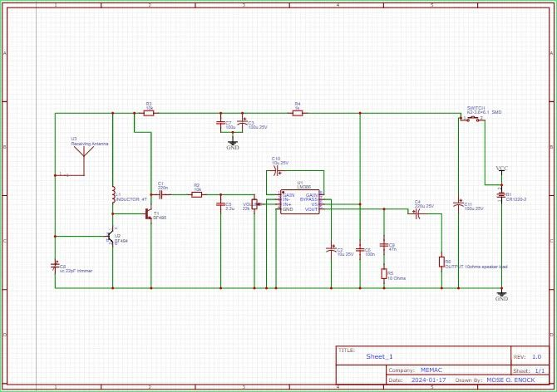Select the GND symbol below battery B1
The height and width of the screenshot is (392, 557).
tap(501, 296)
